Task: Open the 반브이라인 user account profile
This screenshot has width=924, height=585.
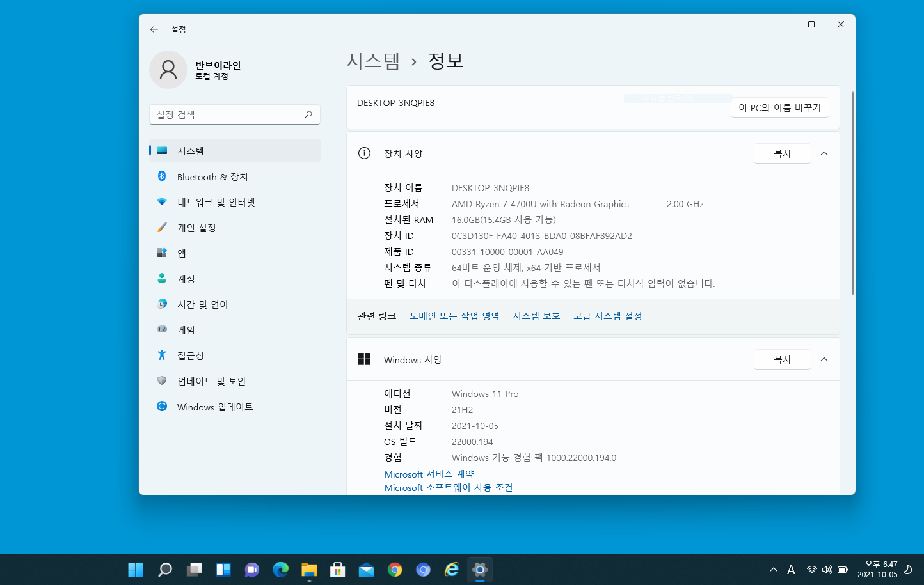Action: point(197,70)
